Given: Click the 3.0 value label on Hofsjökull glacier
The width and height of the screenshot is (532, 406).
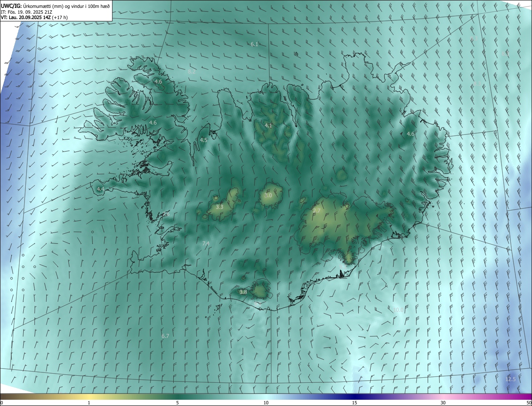Looking at the screenshot, I should [x=268, y=195].
